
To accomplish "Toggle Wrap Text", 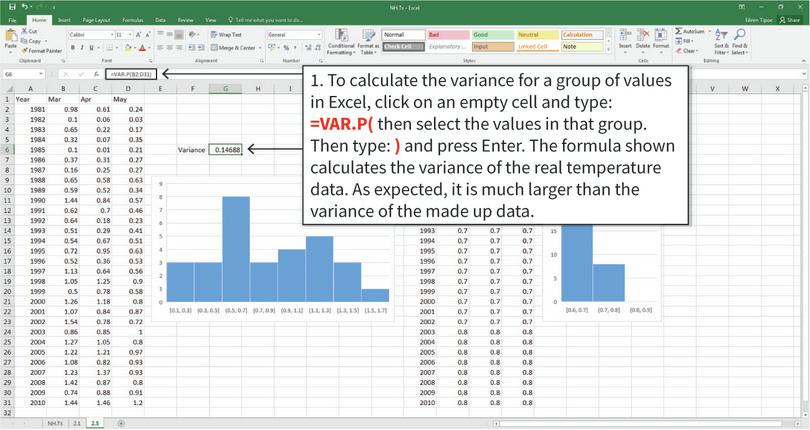I will click(x=226, y=35).
